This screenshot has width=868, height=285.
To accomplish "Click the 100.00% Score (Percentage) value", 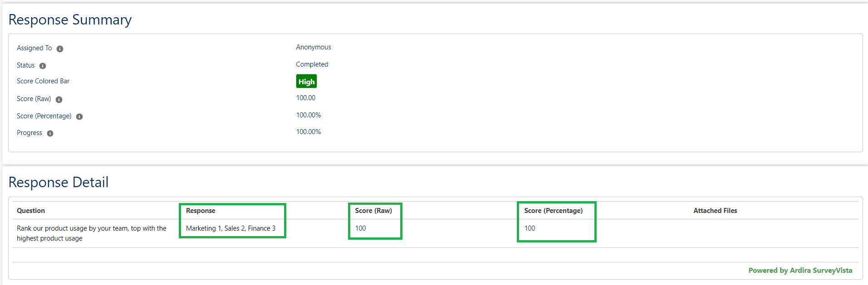I will point(309,115).
